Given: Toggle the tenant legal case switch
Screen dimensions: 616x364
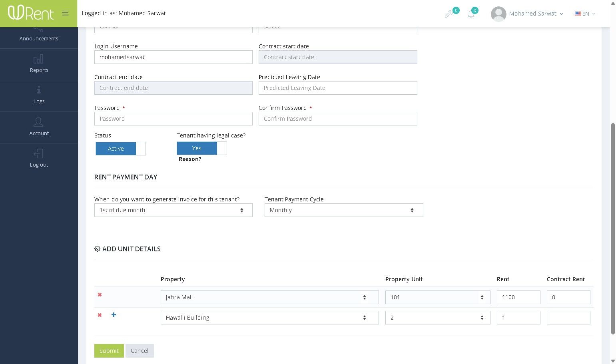Looking at the screenshot, I should 202,148.
